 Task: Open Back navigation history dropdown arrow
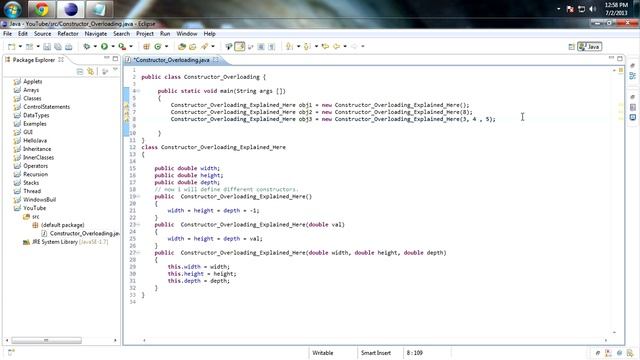(x=345, y=47)
